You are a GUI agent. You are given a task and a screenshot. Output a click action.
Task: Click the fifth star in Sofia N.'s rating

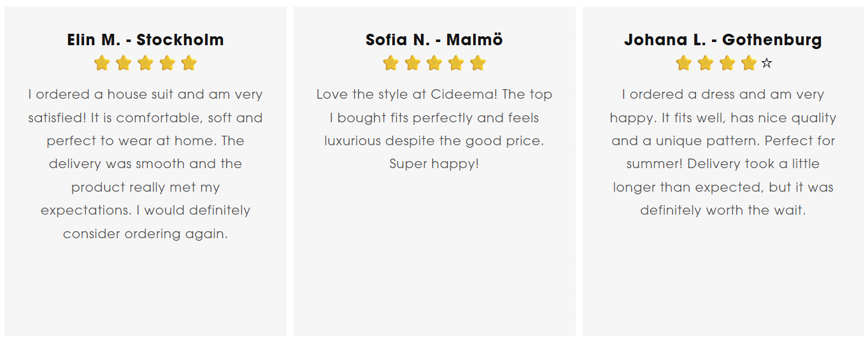[x=478, y=63]
